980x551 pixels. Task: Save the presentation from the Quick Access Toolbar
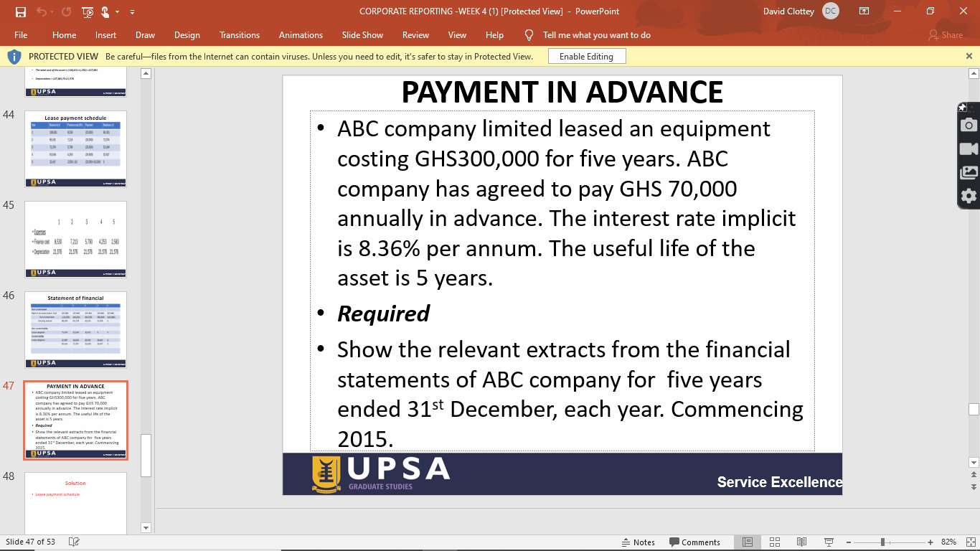21,11
